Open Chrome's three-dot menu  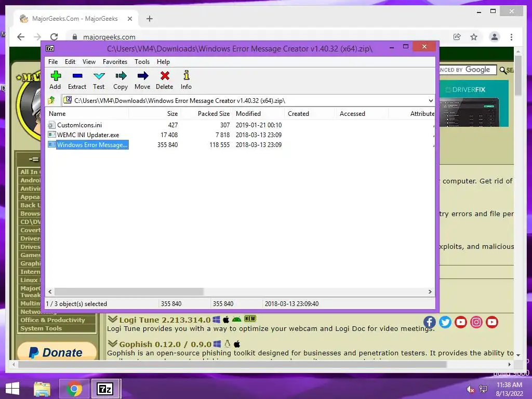click(x=511, y=37)
